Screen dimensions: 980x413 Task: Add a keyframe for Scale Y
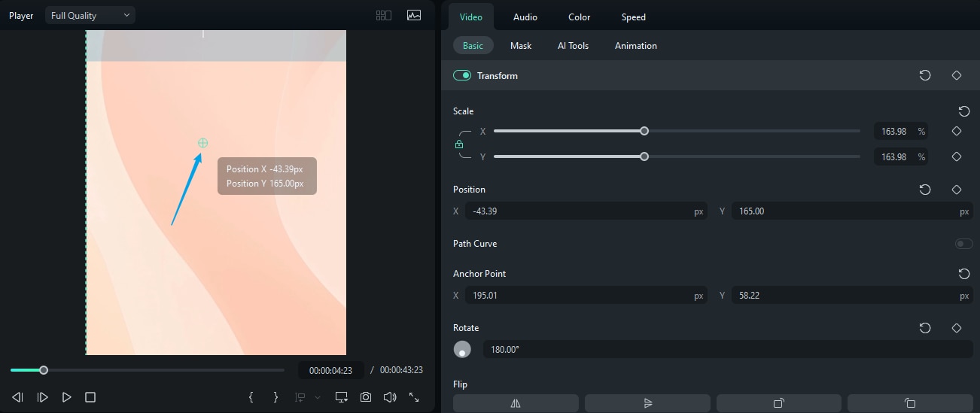click(x=957, y=156)
